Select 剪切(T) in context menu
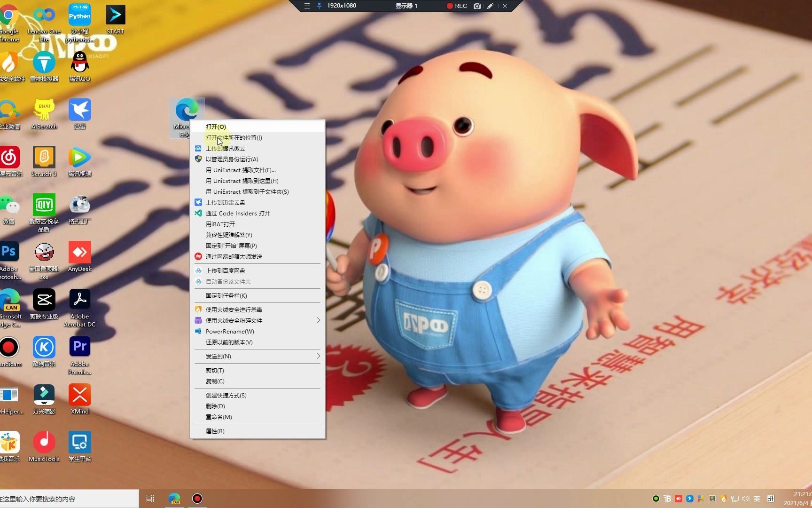The width and height of the screenshot is (812, 508). [257, 370]
